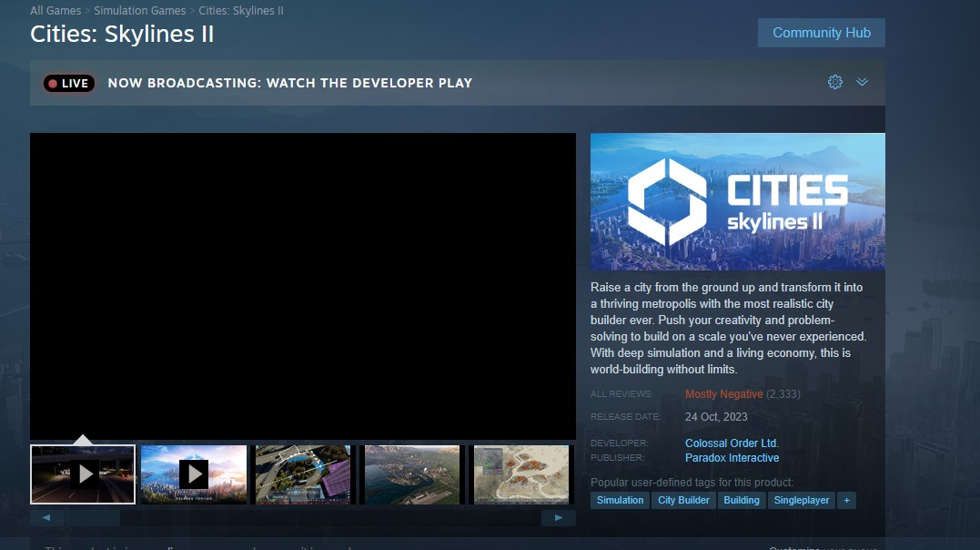980x550 pixels.
Task: Select the Singleplayer tag
Action: (x=802, y=501)
